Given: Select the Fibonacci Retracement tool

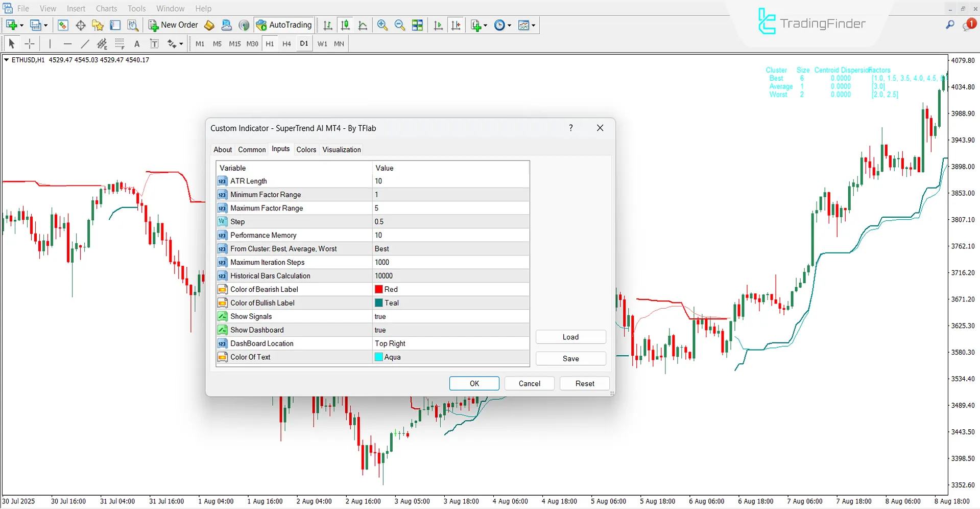Looking at the screenshot, I should (x=119, y=43).
